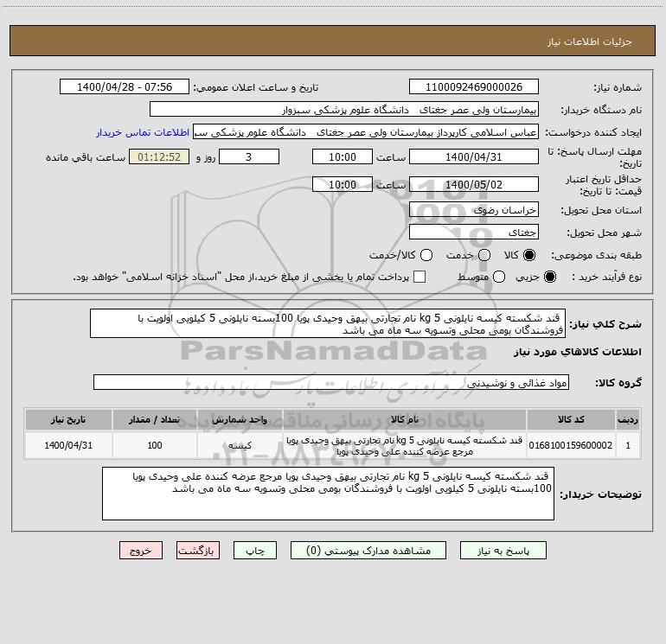Screen dimensions: 666x644
Task: Click the buyer organization name field
Action: (344, 110)
